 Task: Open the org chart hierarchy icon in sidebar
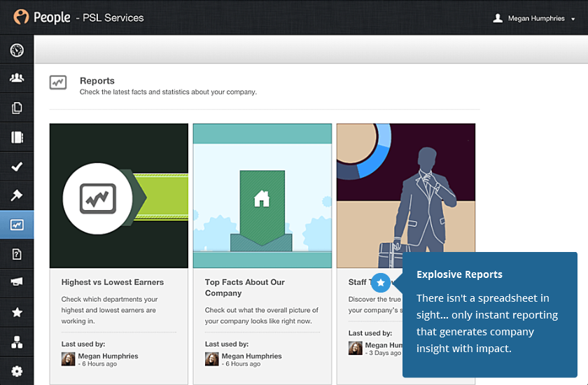17,342
